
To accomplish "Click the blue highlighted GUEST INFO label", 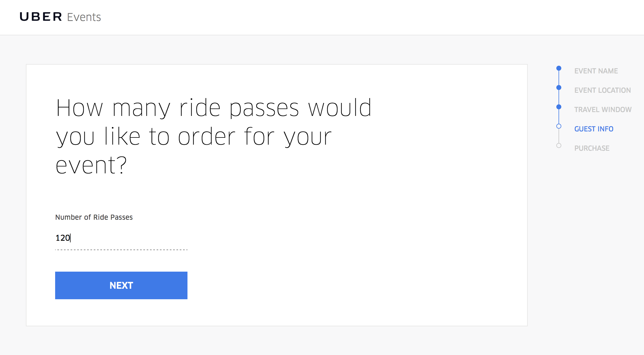I will pos(594,129).
